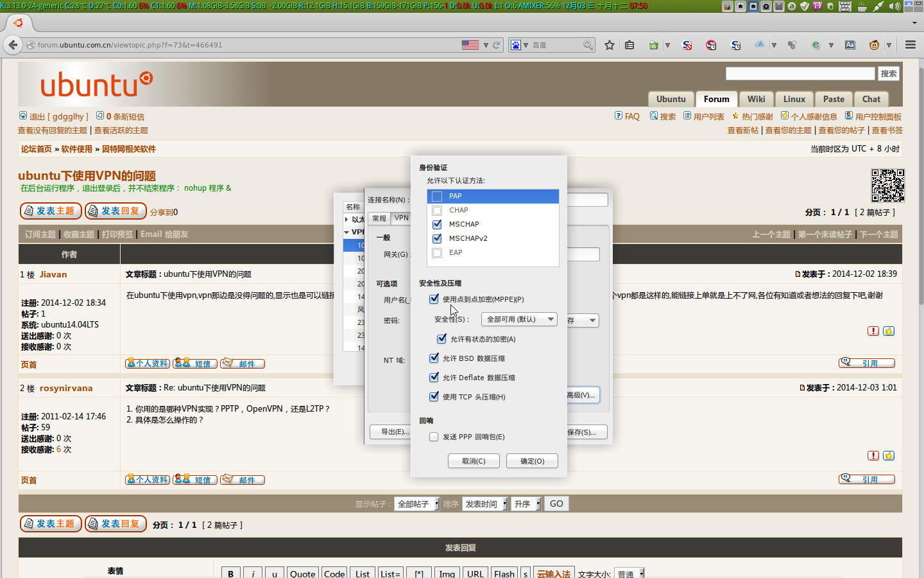Open the 升序 order dropdown
Image resolution: width=924 pixels, height=578 pixels.
pos(526,504)
